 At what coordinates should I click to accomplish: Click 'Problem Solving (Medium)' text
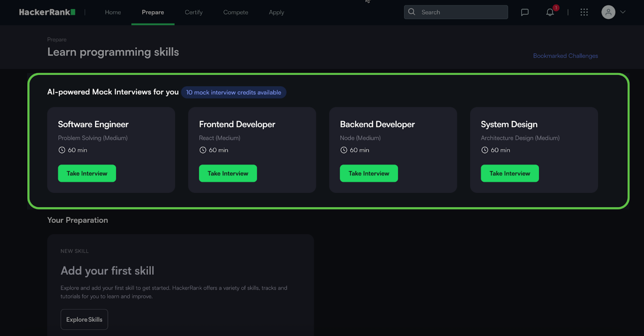point(93,138)
